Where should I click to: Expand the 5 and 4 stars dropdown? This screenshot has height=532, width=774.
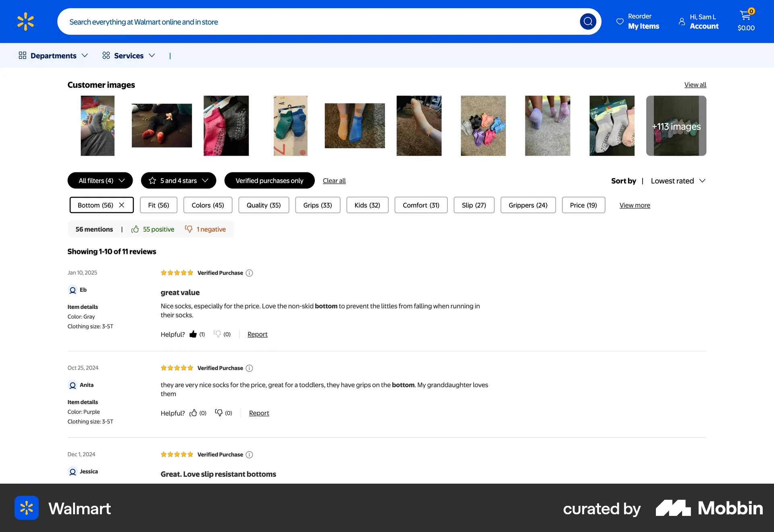point(178,180)
